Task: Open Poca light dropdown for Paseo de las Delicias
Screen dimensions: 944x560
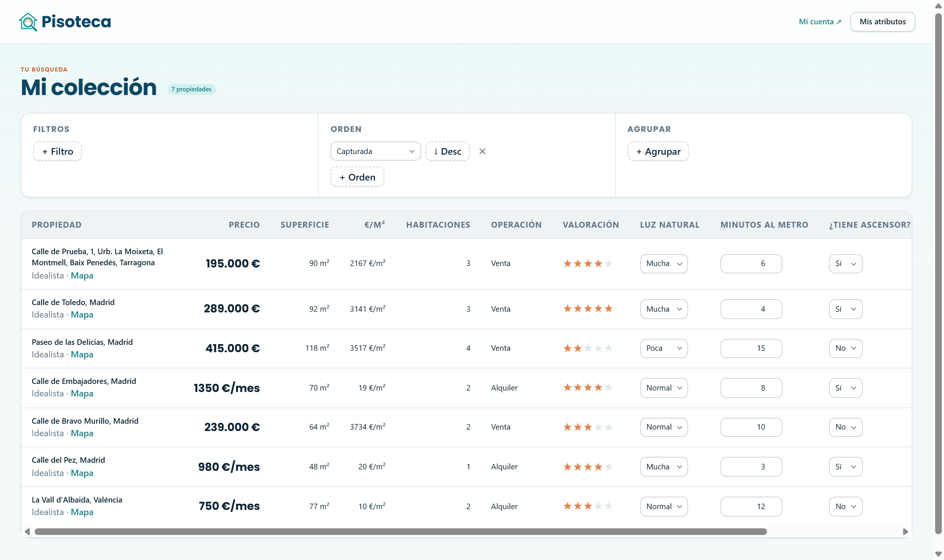Action: [x=664, y=348]
